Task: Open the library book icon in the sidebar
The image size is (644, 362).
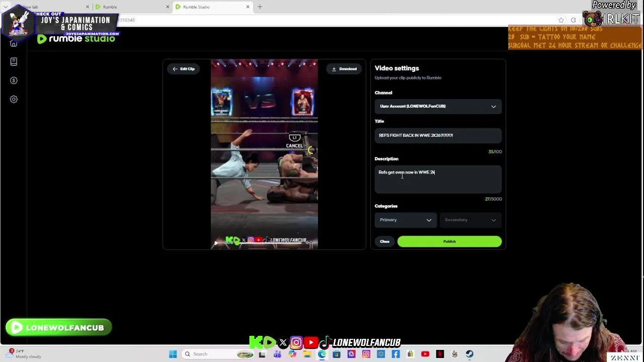Action: point(14,61)
